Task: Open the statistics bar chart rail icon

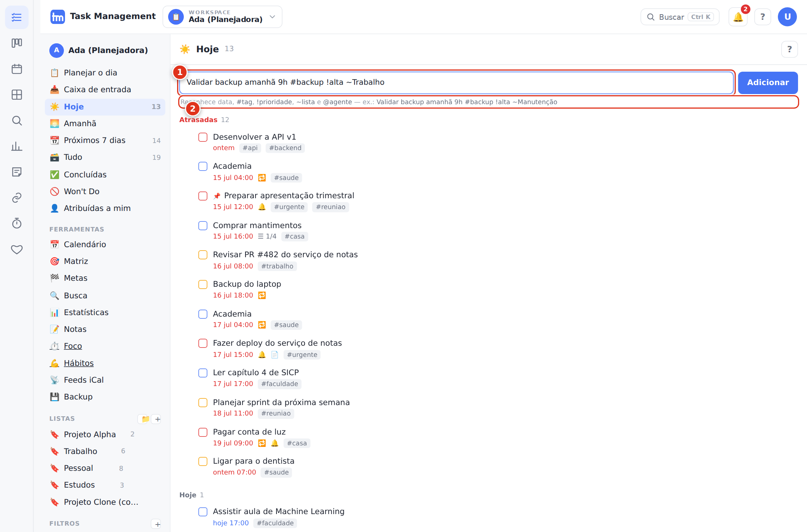Action: tap(17, 146)
